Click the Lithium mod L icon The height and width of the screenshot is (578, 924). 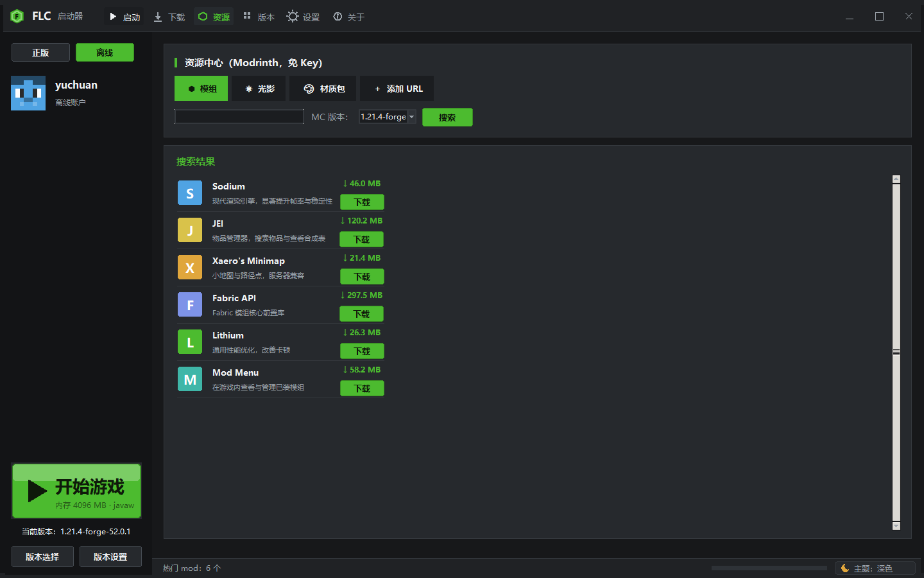(190, 342)
